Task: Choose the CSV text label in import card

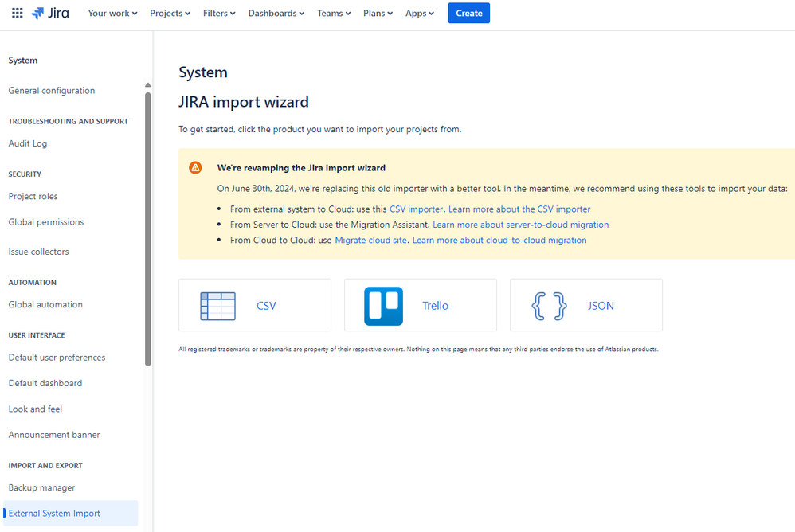Action: click(x=266, y=306)
